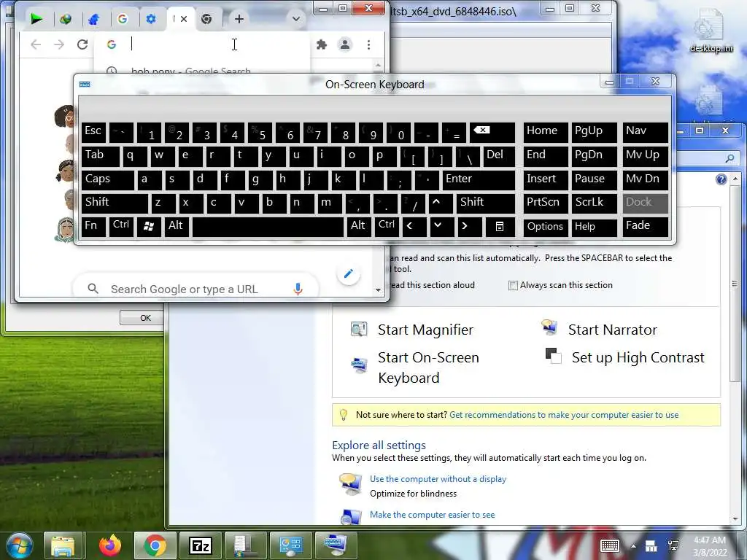747x560 pixels.
Task: Open Get recommendations link
Action: [x=564, y=415]
